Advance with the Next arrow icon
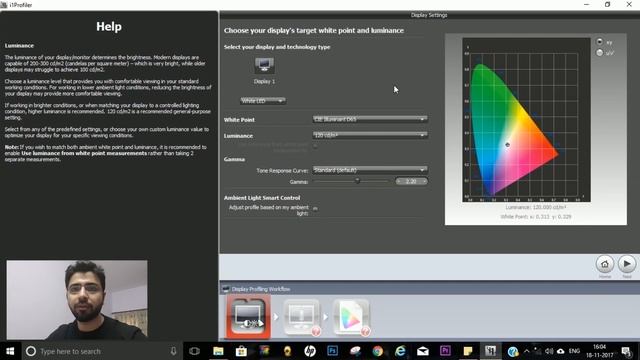 point(627,264)
